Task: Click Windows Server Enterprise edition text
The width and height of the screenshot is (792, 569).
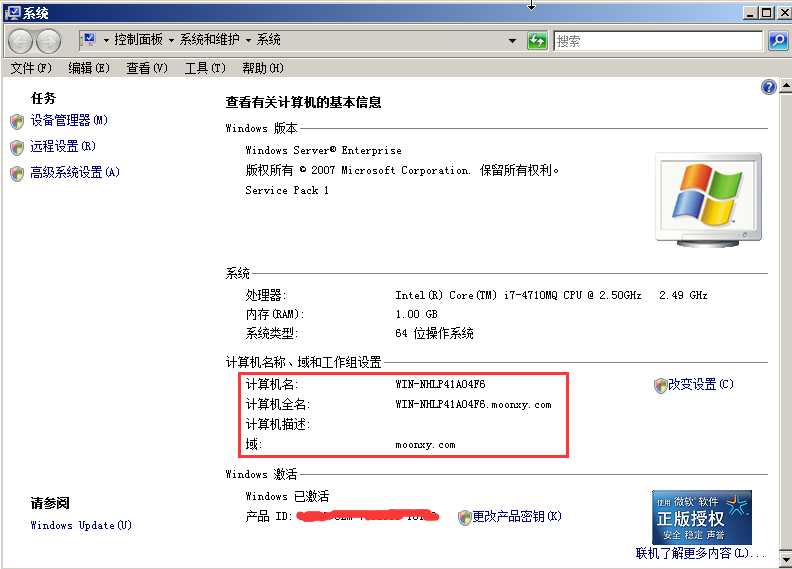Action: (x=323, y=150)
